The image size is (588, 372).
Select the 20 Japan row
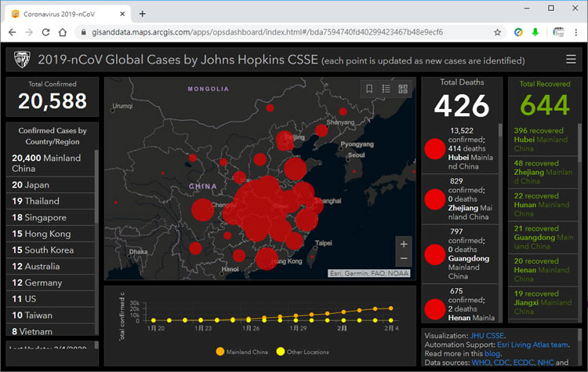coord(50,184)
